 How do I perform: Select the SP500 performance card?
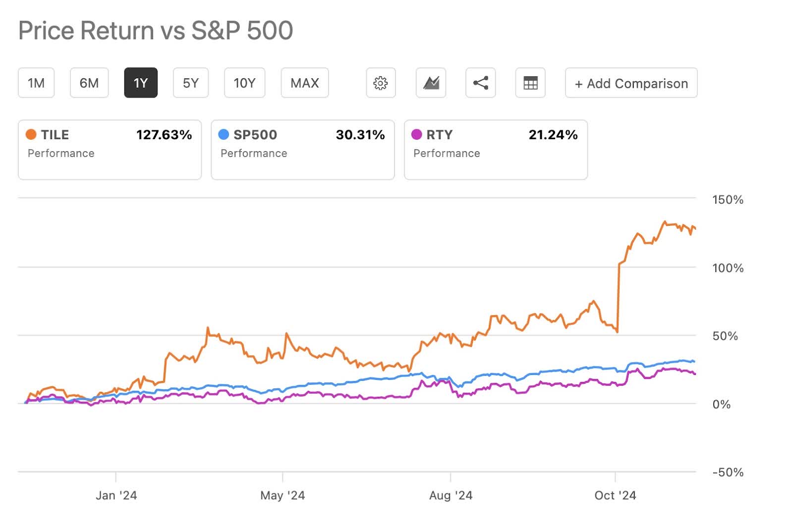[303, 150]
